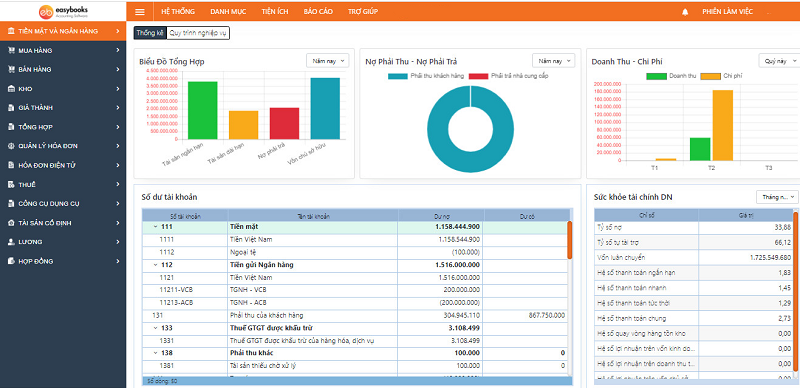Viewport: 800px width, 388px height.
Task: Click the notification bell icon
Action: [685, 12]
